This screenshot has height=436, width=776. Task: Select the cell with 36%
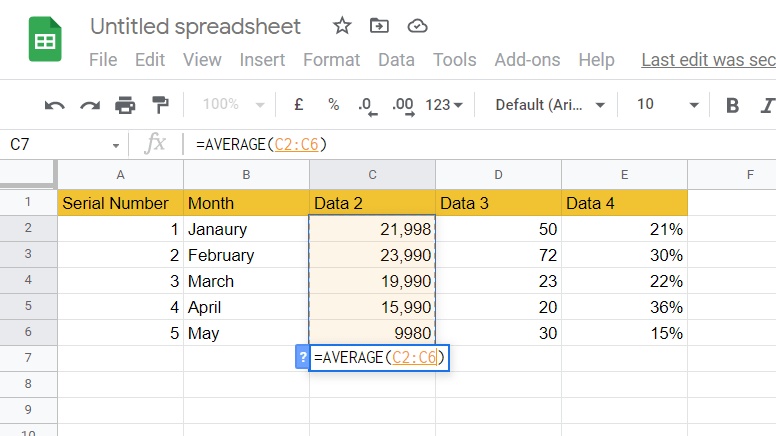pos(624,307)
